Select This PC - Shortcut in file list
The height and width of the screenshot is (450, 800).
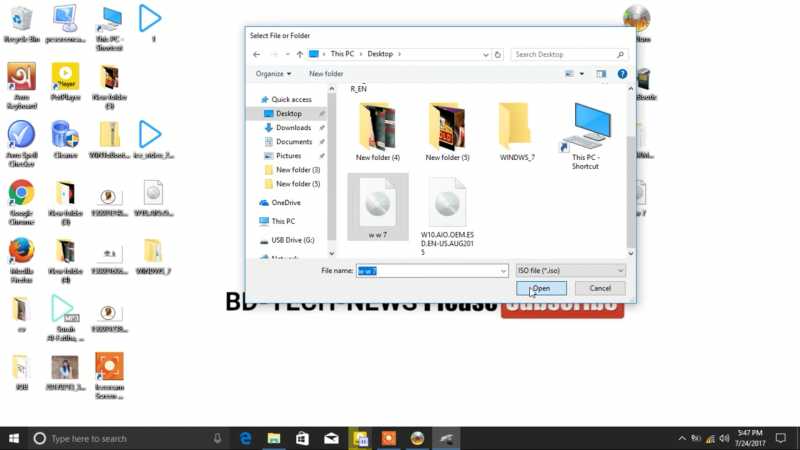click(585, 136)
